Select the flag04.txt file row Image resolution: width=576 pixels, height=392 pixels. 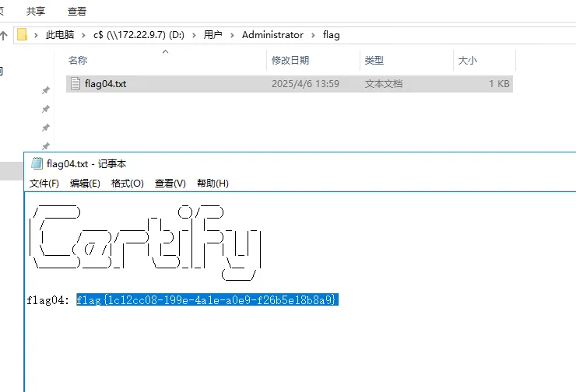click(x=290, y=84)
